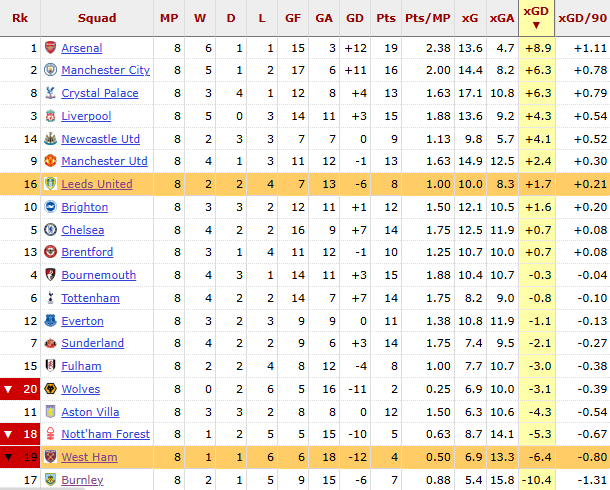610x490 pixels.
Task: Click the Arsenal club crest icon
Action: coord(50,48)
